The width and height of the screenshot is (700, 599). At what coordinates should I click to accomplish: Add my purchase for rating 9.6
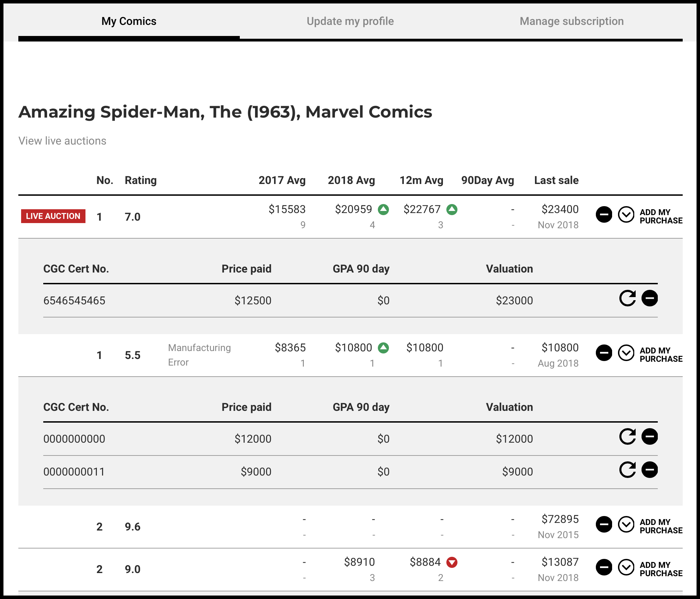[661, 526]
